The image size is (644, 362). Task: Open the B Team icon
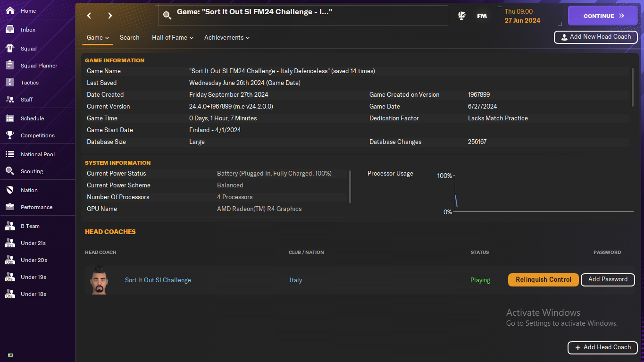coord(10,226)
